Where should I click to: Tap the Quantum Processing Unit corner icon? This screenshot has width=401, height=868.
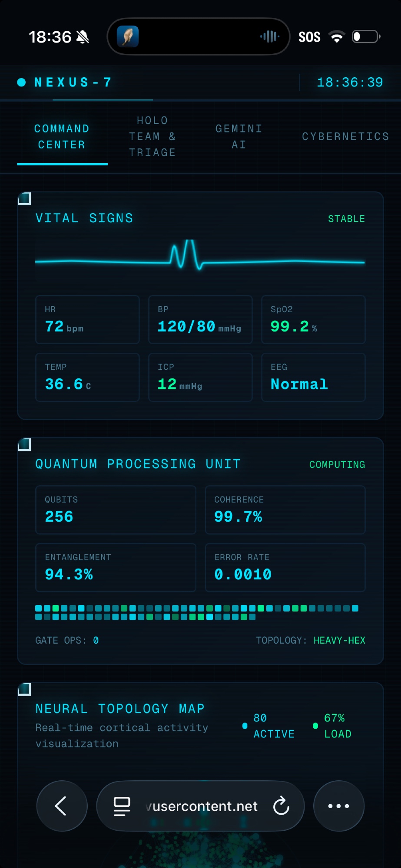(x=25, y=444)
